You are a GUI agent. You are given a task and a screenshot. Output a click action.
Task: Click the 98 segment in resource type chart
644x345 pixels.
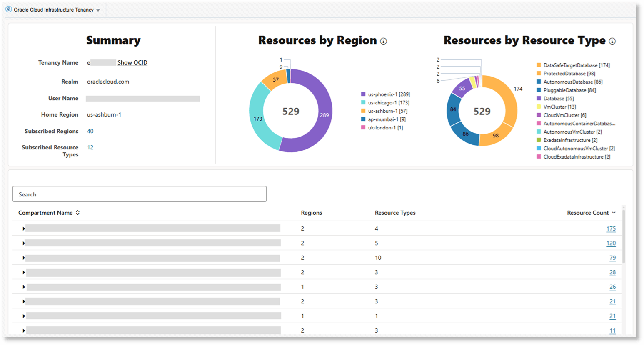(x=496, y=135)
